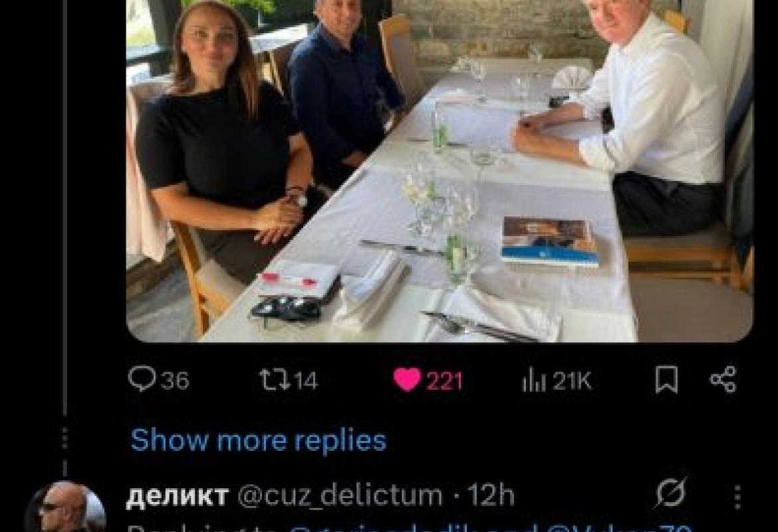Click the display name деликт
The width and height of the screenshot is (778, 532).
tap(177, 495)
